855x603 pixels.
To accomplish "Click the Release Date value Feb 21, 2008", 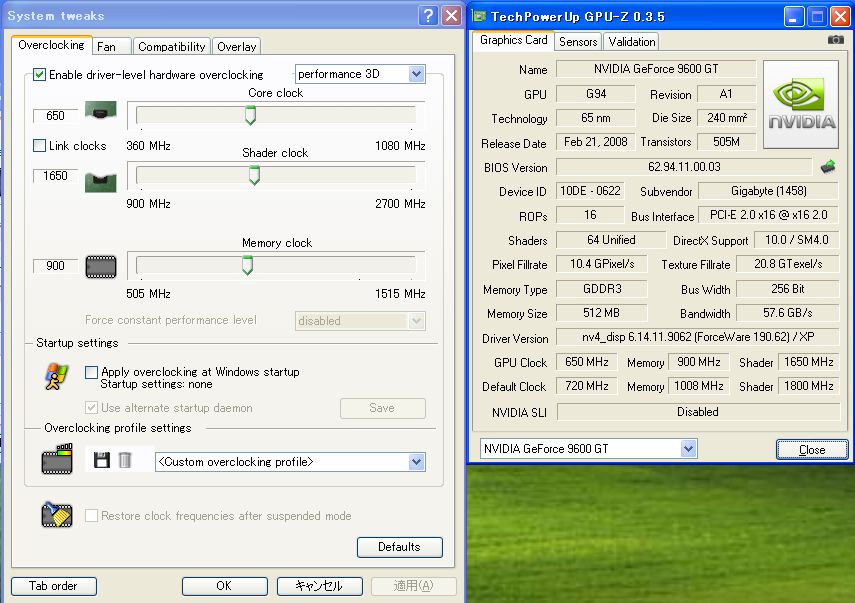I will 595,142.
